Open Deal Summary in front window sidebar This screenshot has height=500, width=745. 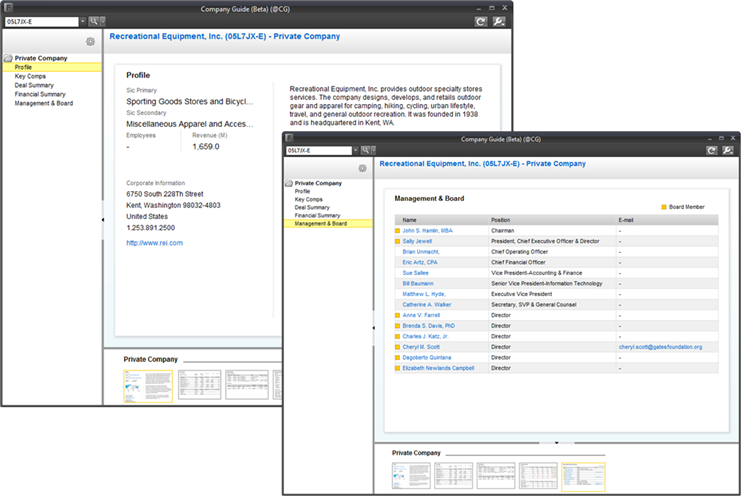(x=312, y=207)
